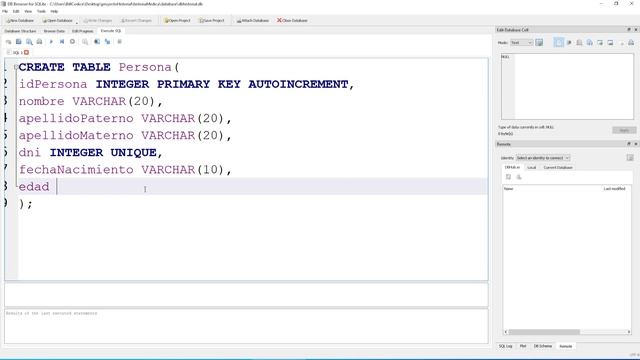
Task: Switch to DBHub.io tab in Remote
Action: (512, 167)
